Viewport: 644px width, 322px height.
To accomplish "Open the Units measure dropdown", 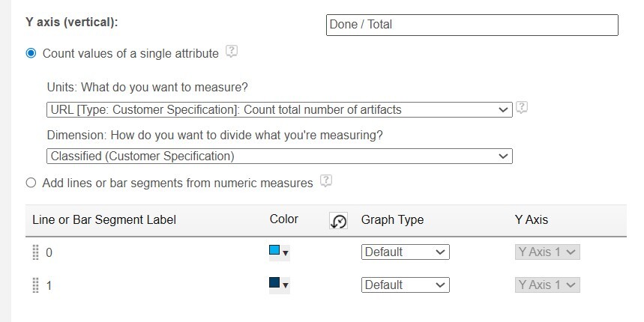I will coord(279,109).
